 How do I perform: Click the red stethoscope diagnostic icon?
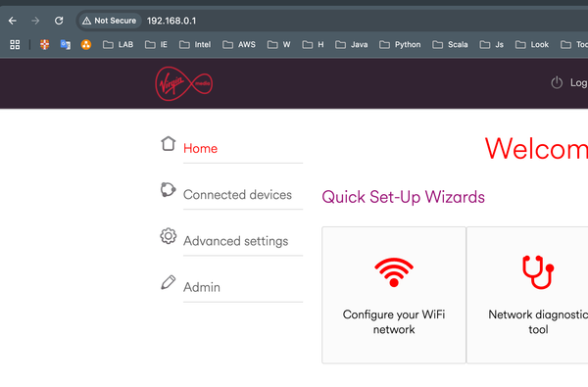coord(538,272)
